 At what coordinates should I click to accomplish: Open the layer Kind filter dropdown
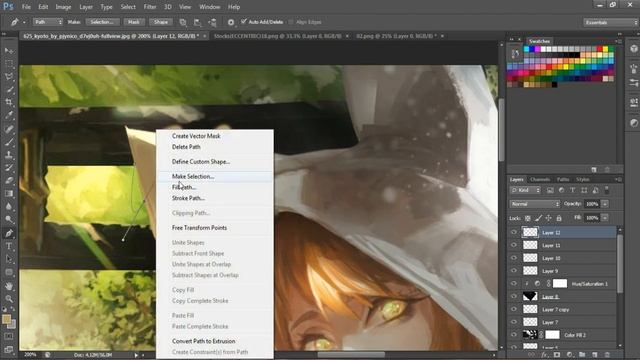point(526,190)
